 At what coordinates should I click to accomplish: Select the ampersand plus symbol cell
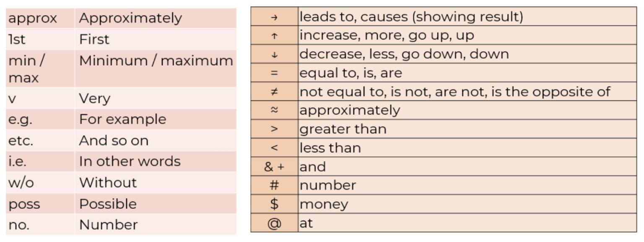[x=274, y=167]
